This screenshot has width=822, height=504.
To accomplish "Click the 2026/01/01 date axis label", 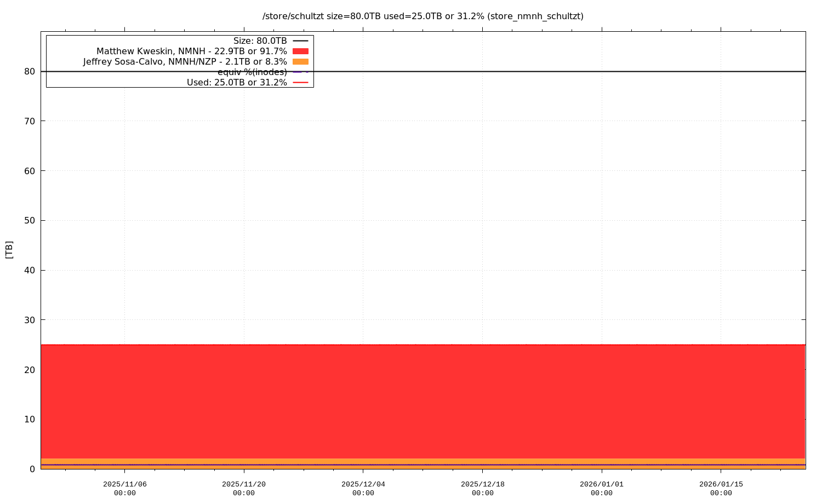I will [x=602, y=488].
